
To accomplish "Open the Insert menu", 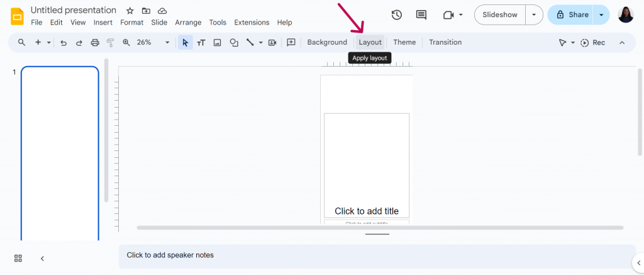I will [103, 23].
